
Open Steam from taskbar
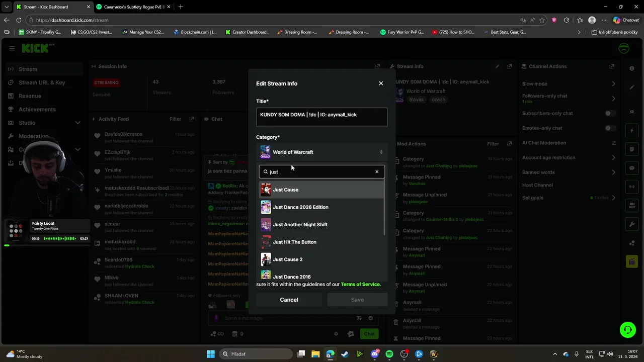[345, 354]
